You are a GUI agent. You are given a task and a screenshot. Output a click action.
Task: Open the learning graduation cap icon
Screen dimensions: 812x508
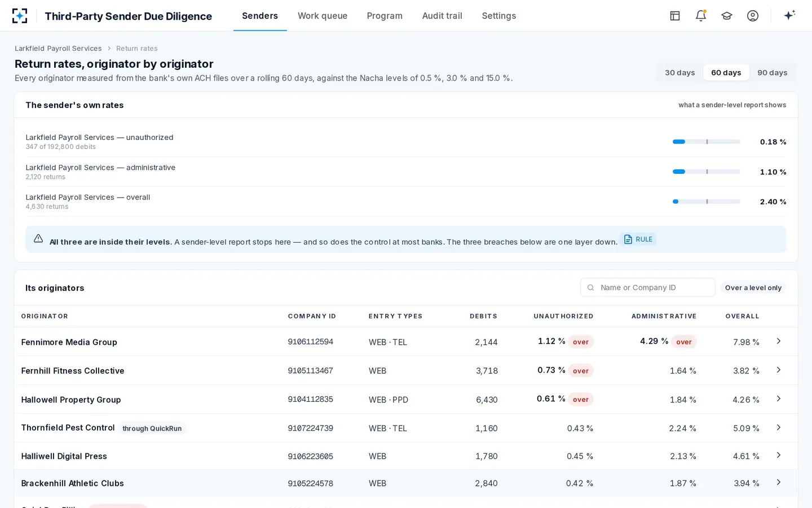tap(727, 16)
